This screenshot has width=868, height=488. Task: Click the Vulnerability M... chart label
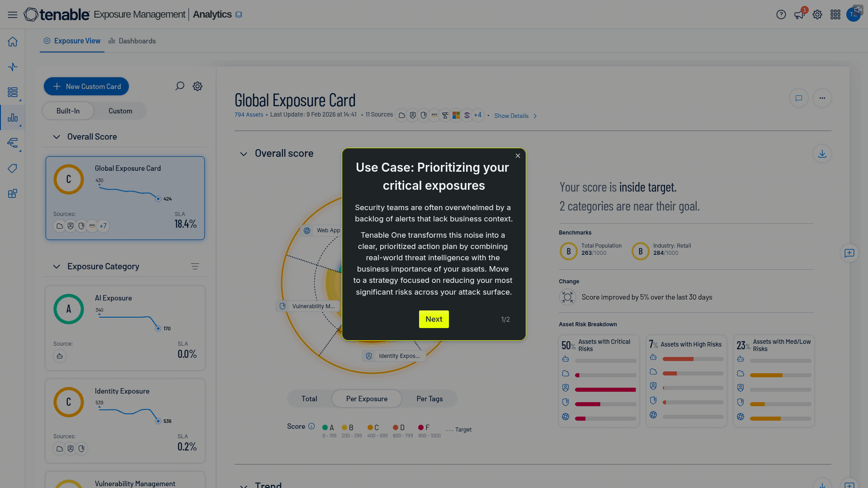[308, 306]
